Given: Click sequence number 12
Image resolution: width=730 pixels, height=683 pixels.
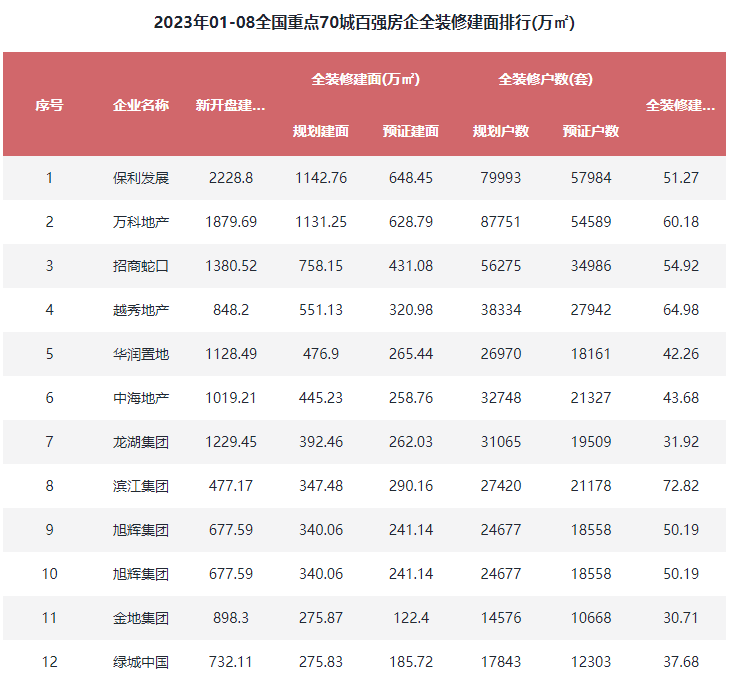Looking at the screenshot, I should tap(49, 662).
